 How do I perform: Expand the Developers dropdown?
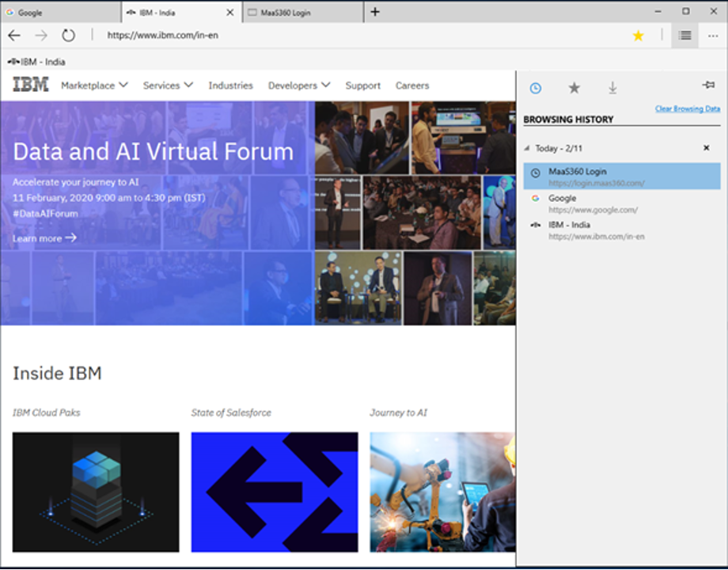[x=299, y=85]
